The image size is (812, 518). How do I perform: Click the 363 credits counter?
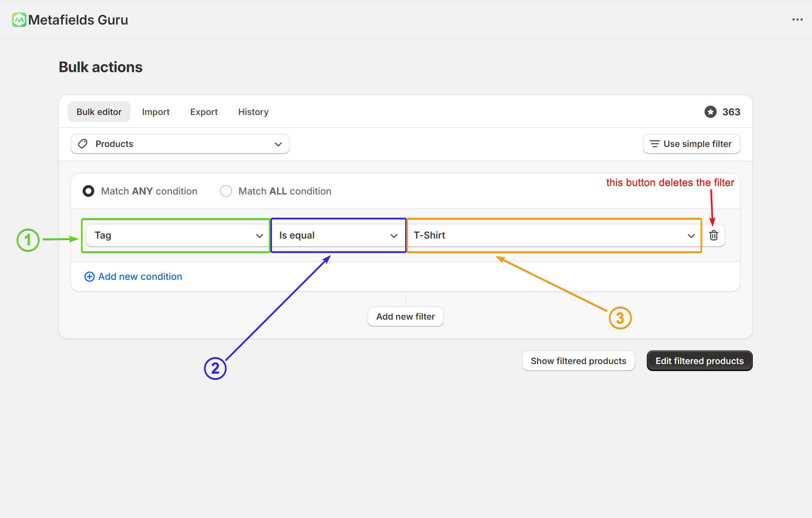(x=731, y=112)
